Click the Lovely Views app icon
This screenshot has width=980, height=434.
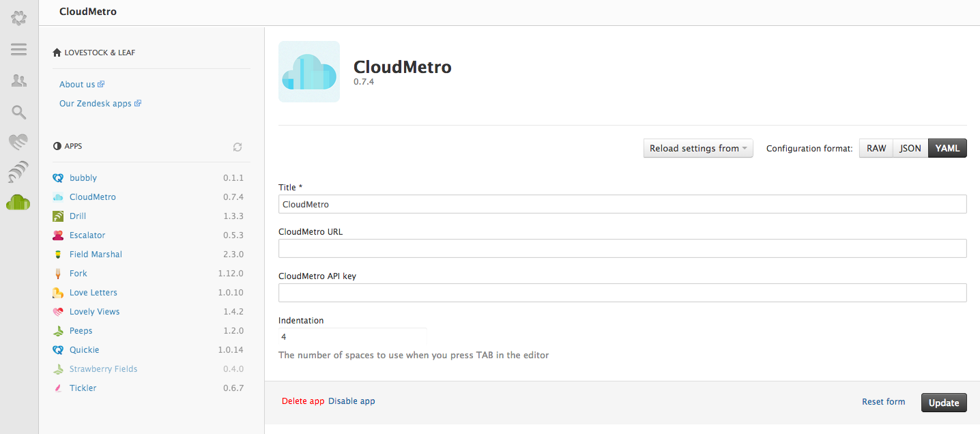click(x=58, y=312)
